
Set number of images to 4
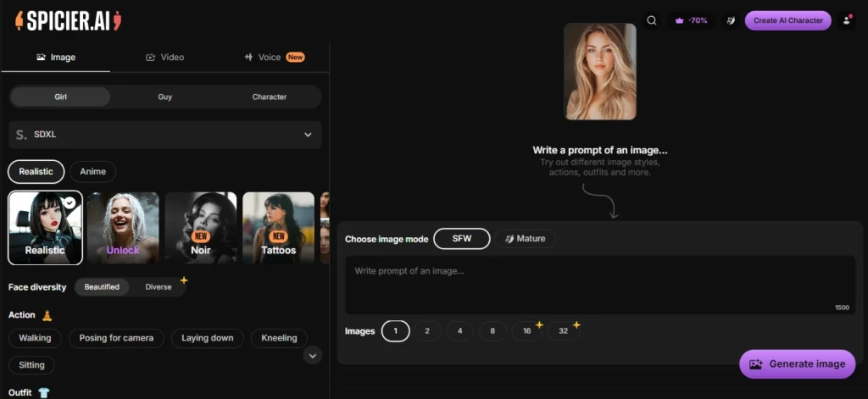459,331
